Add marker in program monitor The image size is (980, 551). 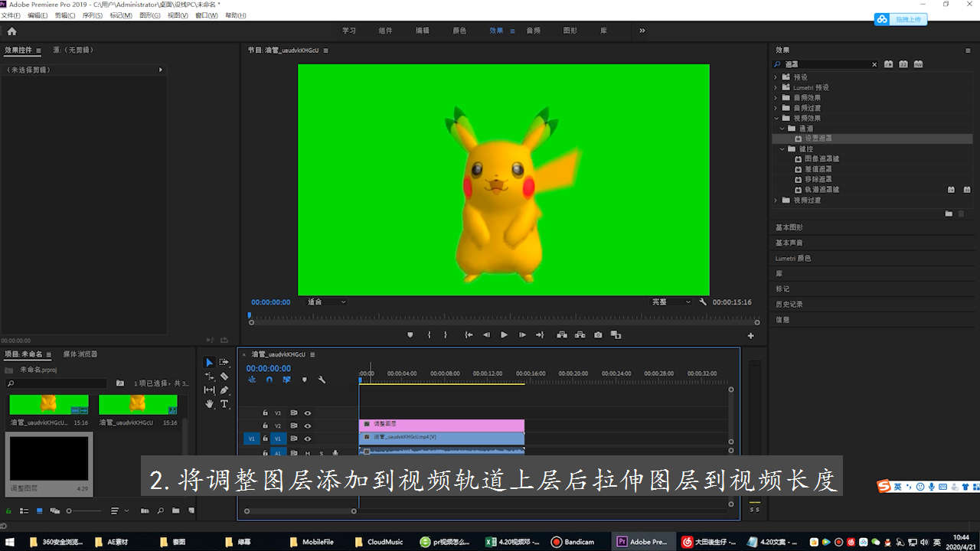tap(410, 335)
